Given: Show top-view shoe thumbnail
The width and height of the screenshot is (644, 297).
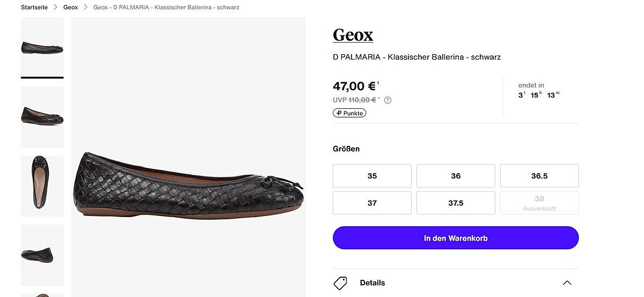Looking at the screenshot, I should click(x=42, y=185).
